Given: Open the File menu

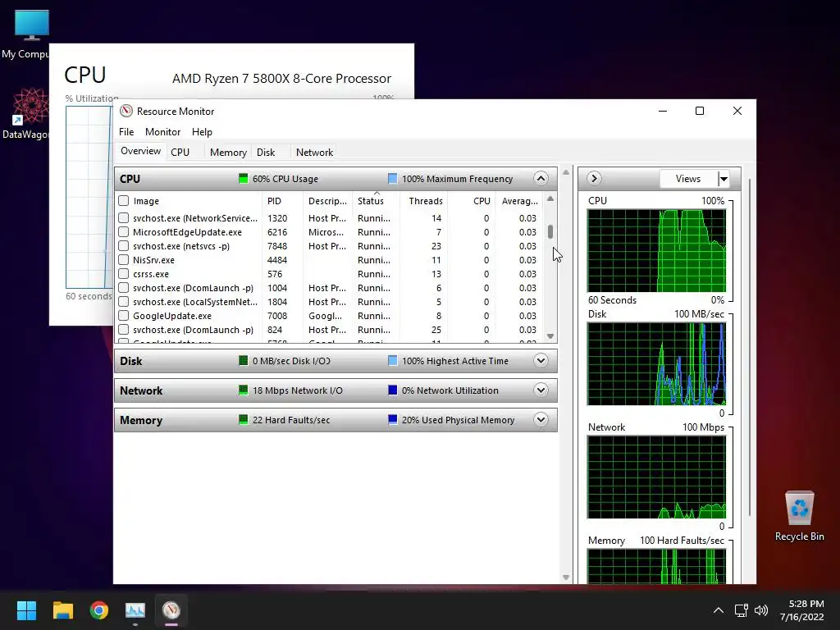Looking at the screenshot, I should click(x=126, y=132).
